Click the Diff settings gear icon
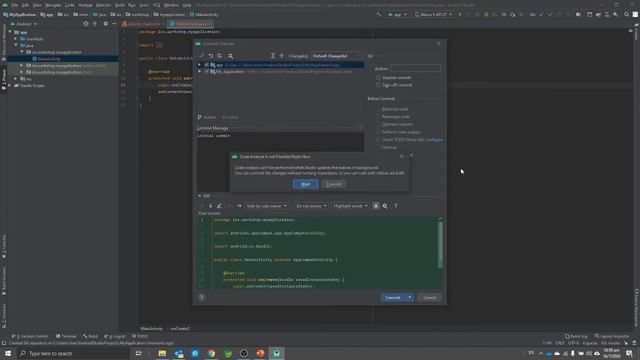Image resolution: width=640 pixels, height=360 pixels. pyautogui.click(x=385, y=206)
